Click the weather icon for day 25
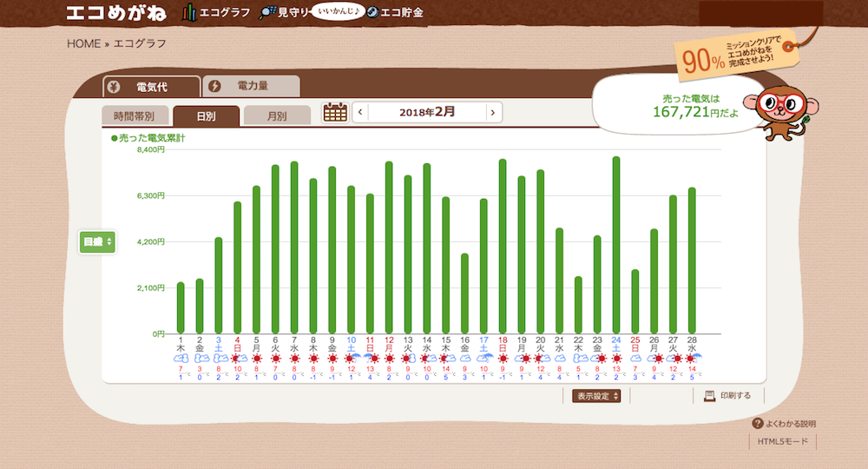This screenshot has width=868, height=469. (635, 359)
